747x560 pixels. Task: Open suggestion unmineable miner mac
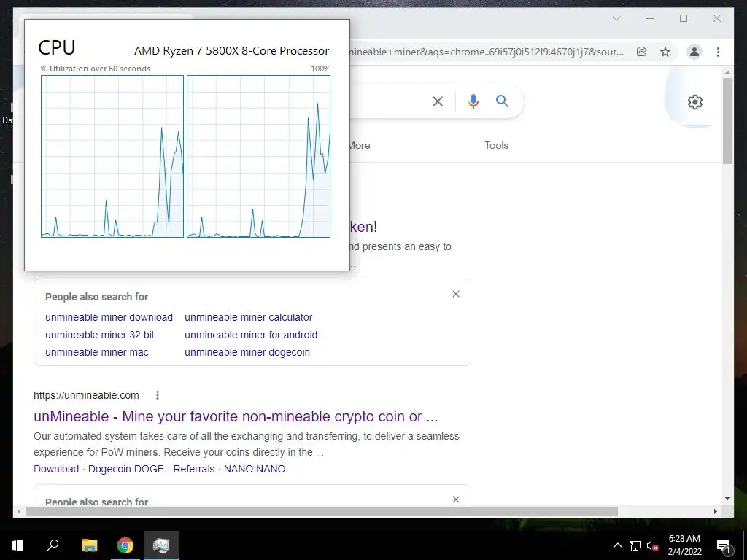97,352
